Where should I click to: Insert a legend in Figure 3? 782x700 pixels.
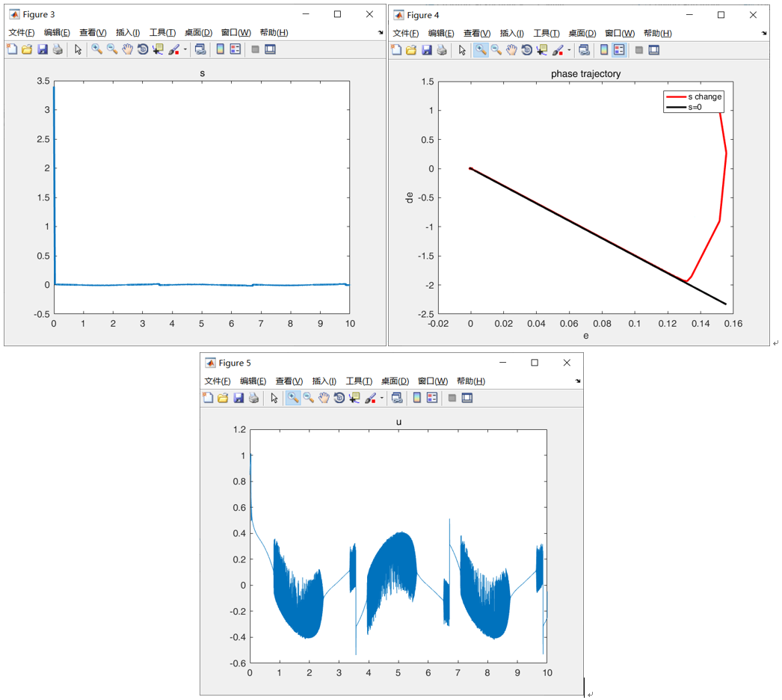click(x=235, y=50)
